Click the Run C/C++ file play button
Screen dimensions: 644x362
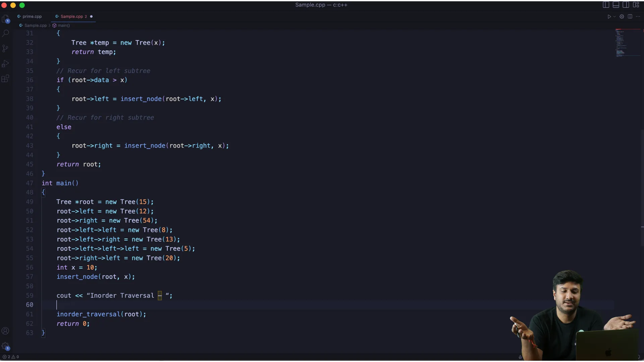[609, 16]
